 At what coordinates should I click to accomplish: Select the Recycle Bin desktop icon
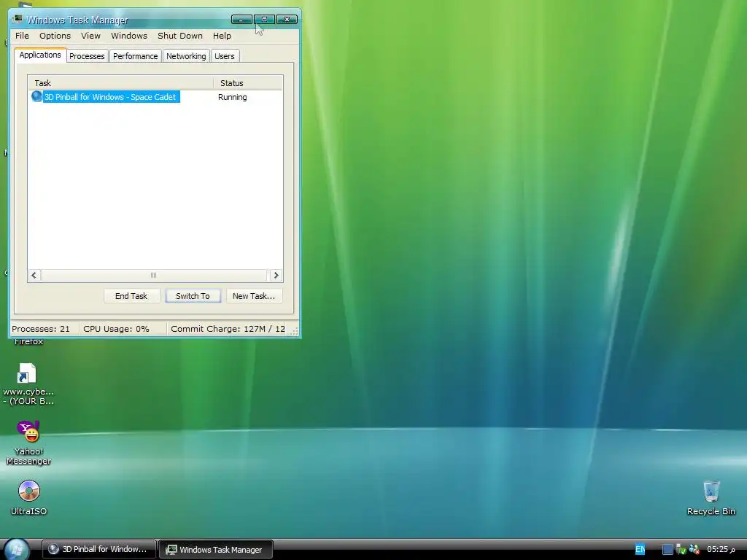tap(711, 498)
